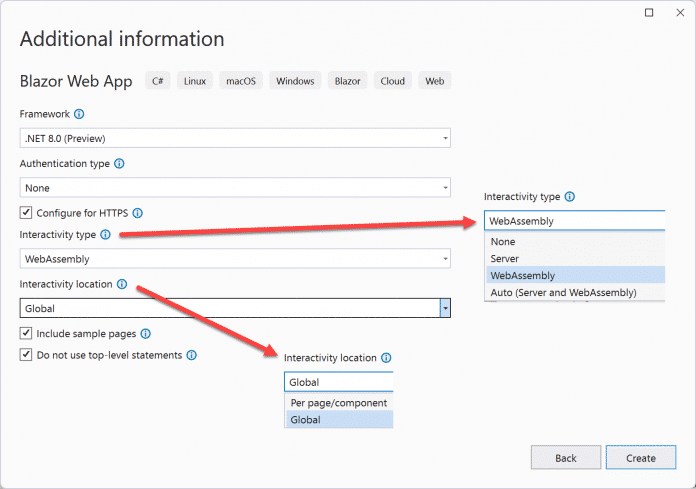Click info icon in Interactivity location popup callout
The height and width of the screenshot is (489, 696).
(x=386, y=358)
